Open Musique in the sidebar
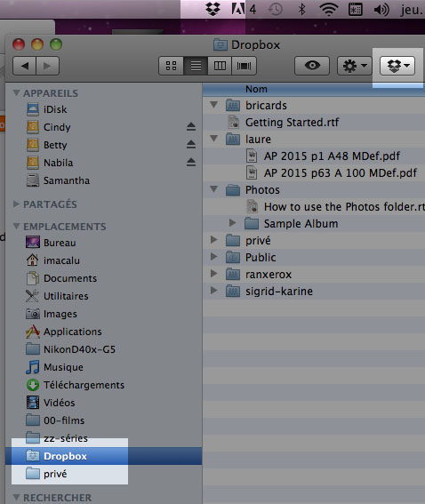This screenshot has width=425, height=504. [63, 367]
